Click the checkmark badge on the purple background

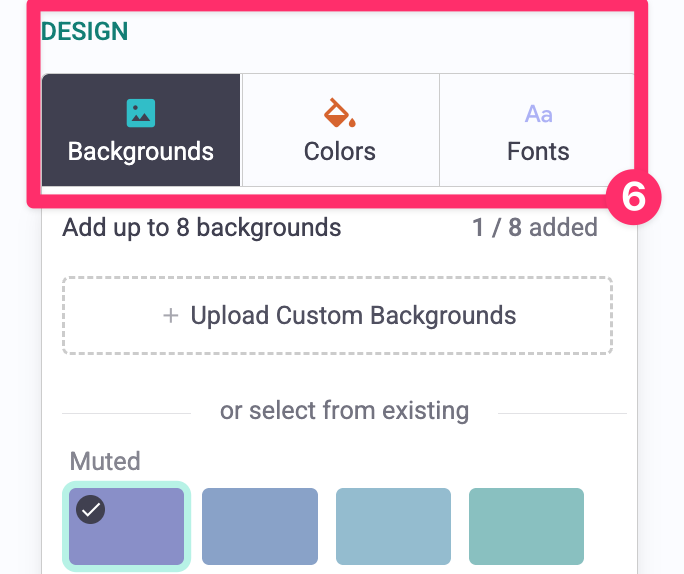(x=91, y=510)
